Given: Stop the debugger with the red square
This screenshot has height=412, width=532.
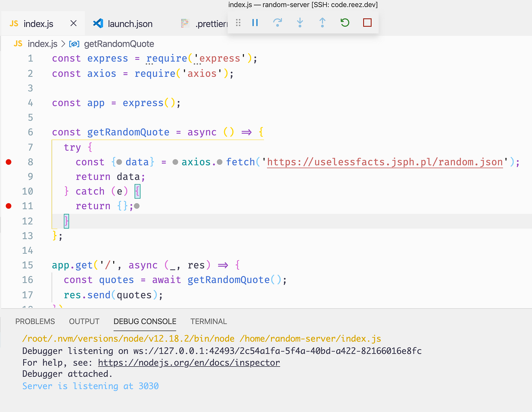Looking at the screenshot, I should coord(367,23).
